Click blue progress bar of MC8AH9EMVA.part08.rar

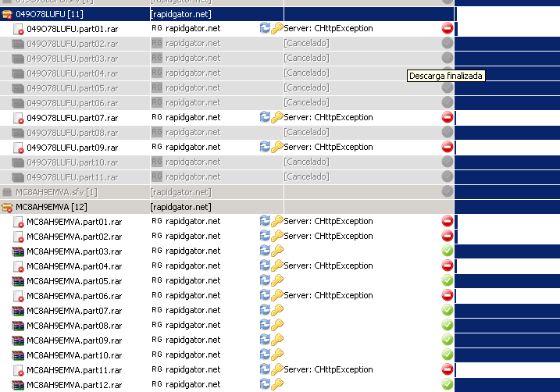tap(507, 326)
